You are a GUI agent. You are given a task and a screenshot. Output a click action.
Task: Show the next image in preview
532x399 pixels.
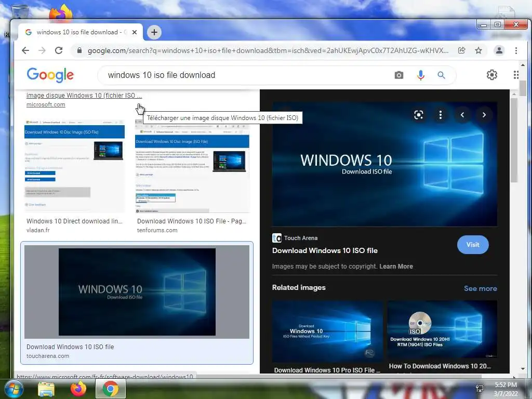pos(484,115)
